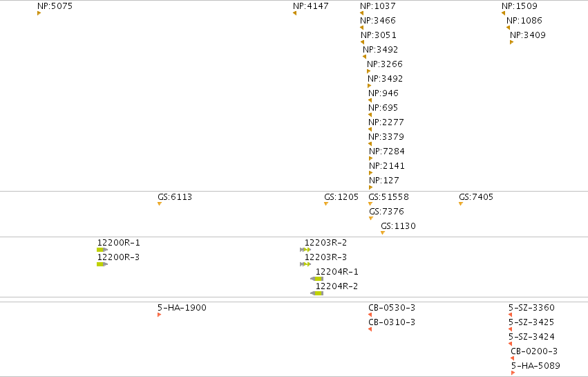Select the GS:7405 insertion marker

pyautogui.click(x=461, y=204)
